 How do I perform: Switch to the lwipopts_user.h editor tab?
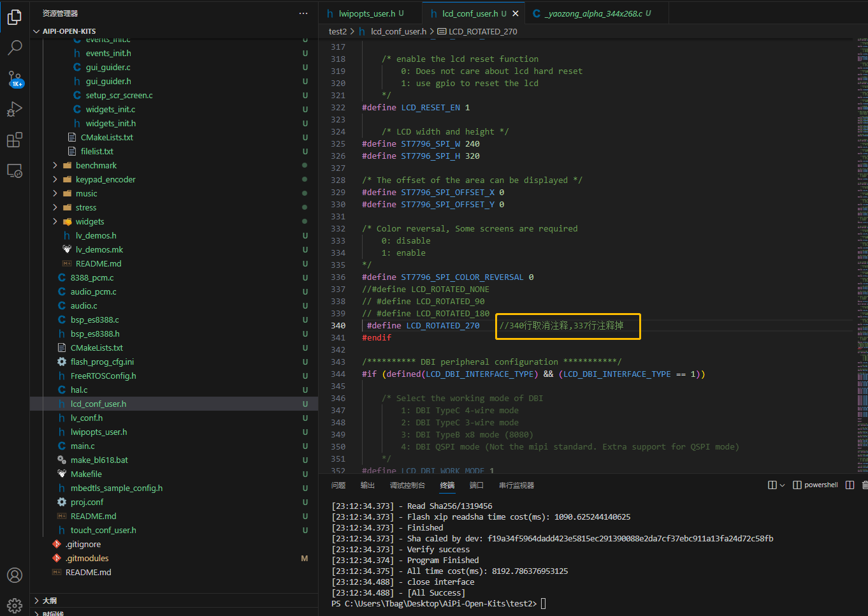tap(370, 13)
